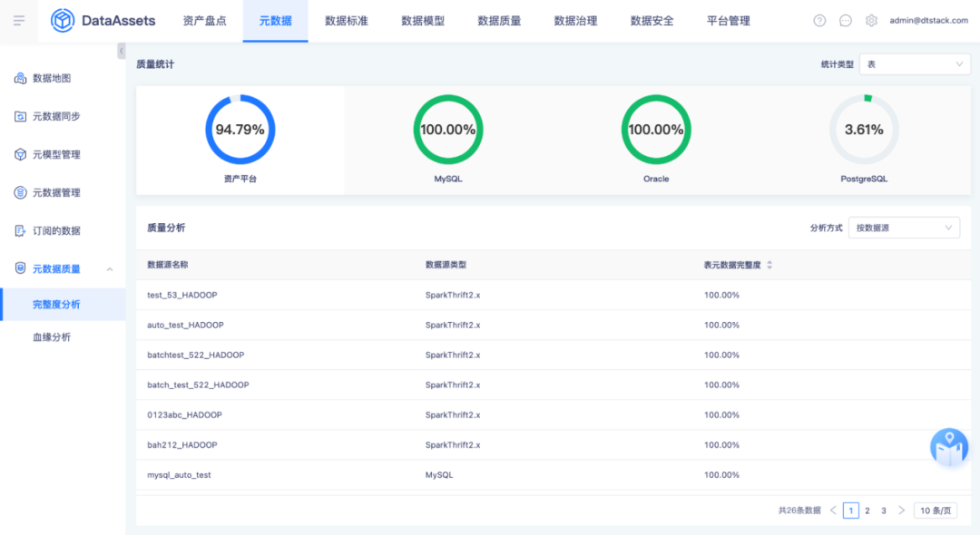Switch to the 平台管理 tab

pos(728,21)
